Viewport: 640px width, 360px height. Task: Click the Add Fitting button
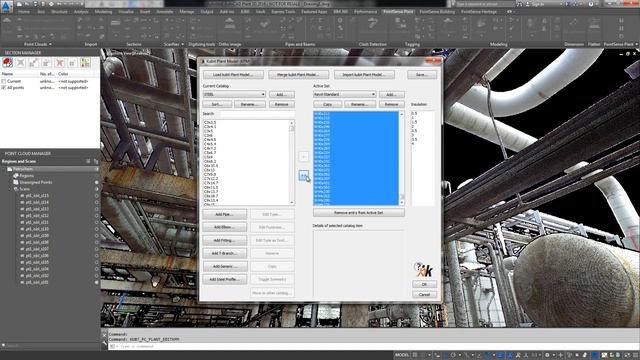[x=224, y=240]
